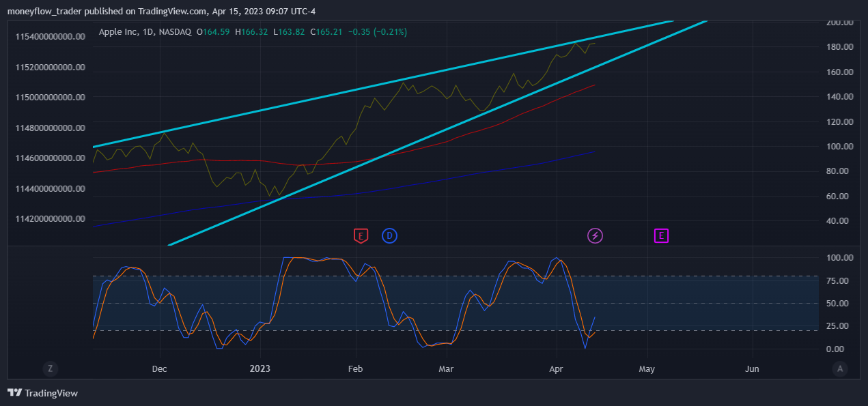
Task: Click the 160.00 price axis label
Action: 841,72
